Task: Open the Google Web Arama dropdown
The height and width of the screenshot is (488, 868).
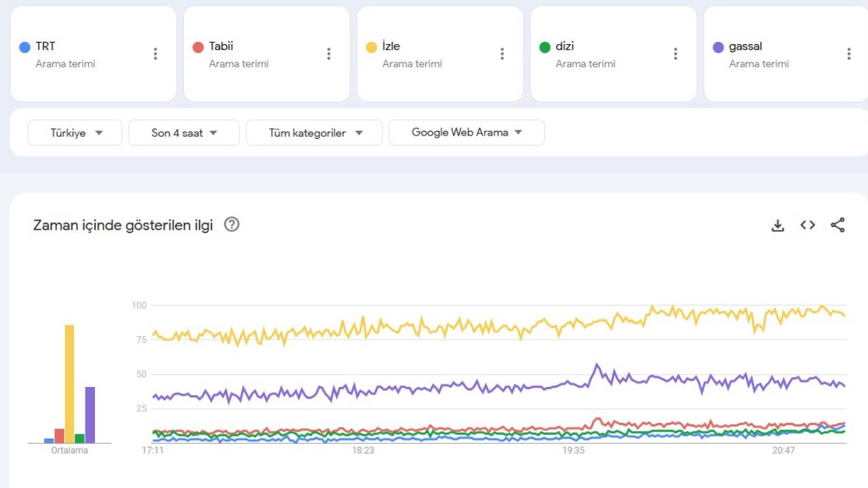Action: 467,133
